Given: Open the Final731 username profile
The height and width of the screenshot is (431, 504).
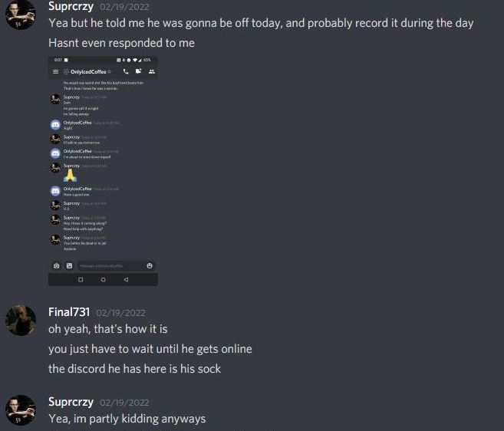Looking at the screenshot, I should [x=69, y=312].
